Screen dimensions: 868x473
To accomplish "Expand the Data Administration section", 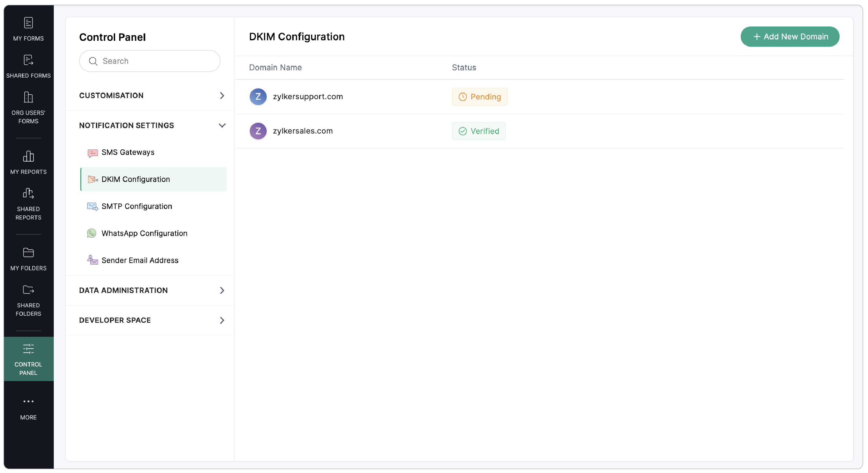I will click(x=152, y=290).
